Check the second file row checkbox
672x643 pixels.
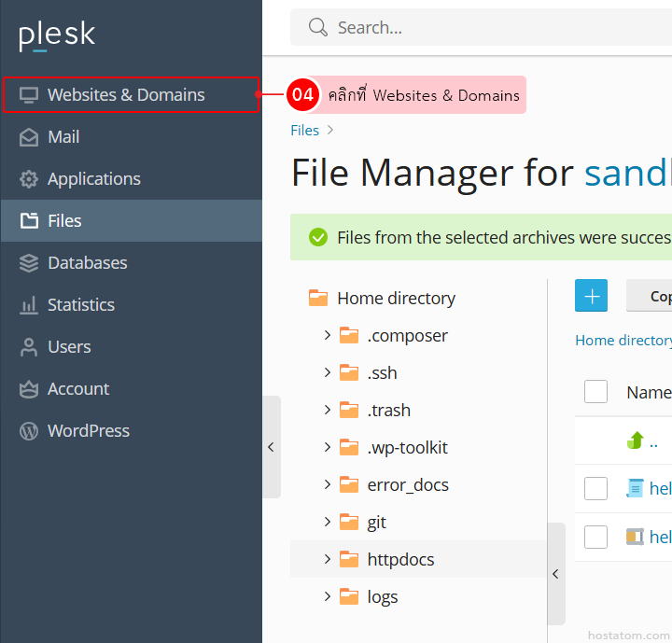click(595, 537)
